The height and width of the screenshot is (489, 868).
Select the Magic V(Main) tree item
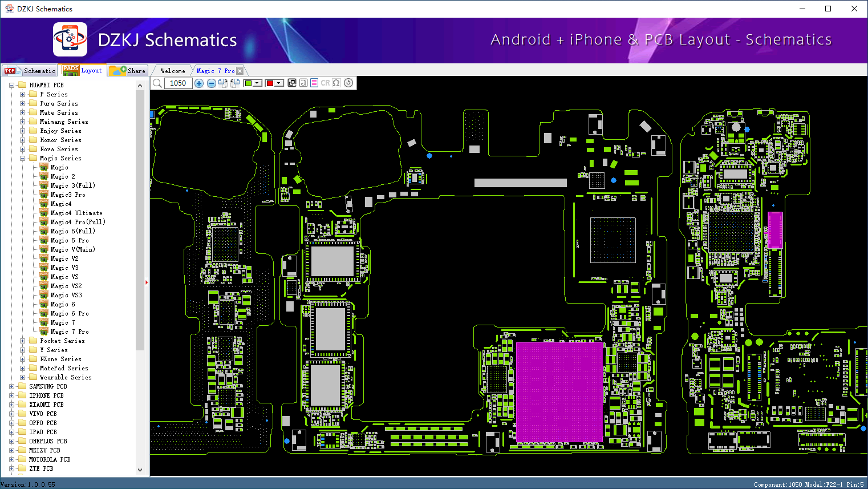pyautogui.click(x=73, y=249)
